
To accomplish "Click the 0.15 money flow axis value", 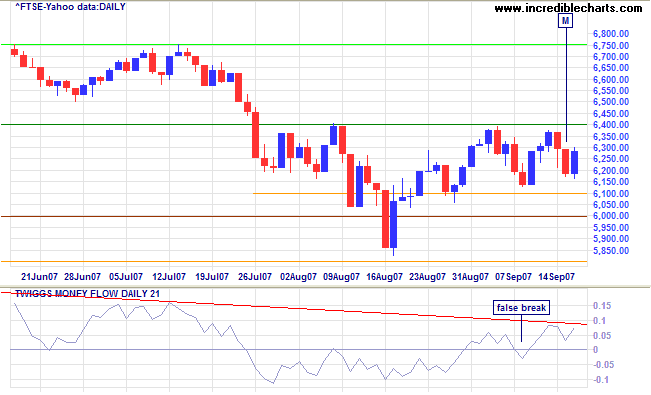I will click(602, 306).
